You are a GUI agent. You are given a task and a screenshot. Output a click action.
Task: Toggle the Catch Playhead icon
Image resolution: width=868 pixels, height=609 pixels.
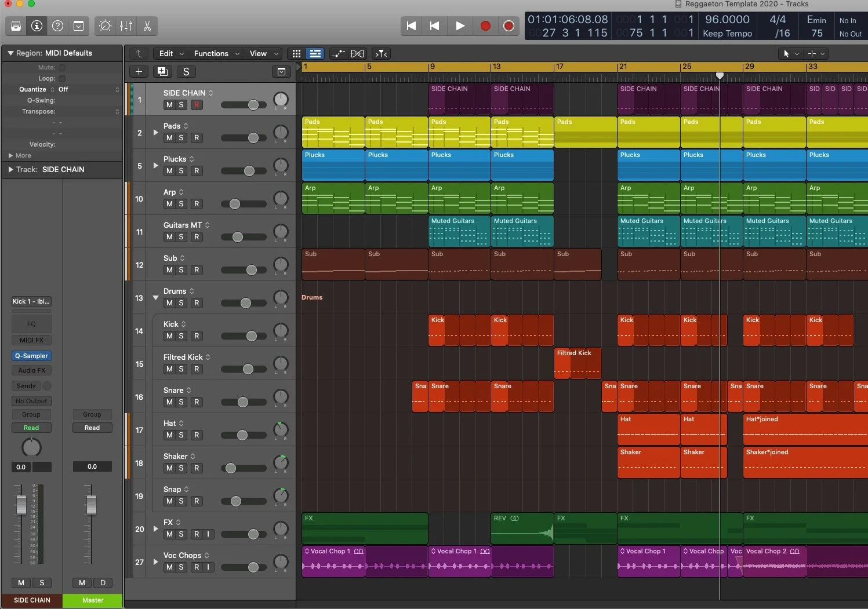381,54
